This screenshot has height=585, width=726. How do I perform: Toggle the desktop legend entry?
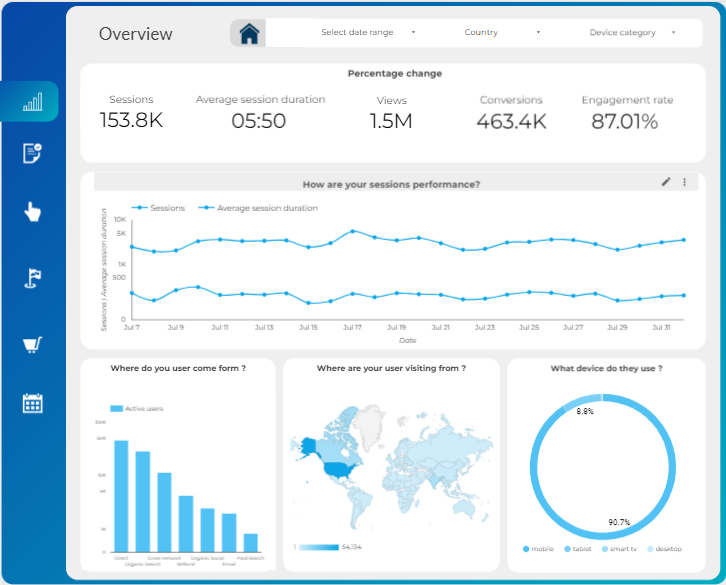pyautogui.click(x=664, y=549)
